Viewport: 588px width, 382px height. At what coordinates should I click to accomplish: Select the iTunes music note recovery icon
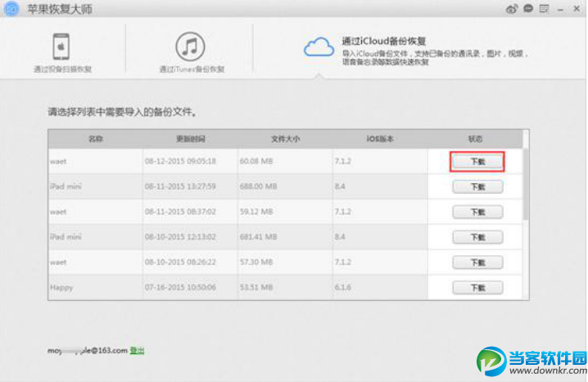(190, 47)
